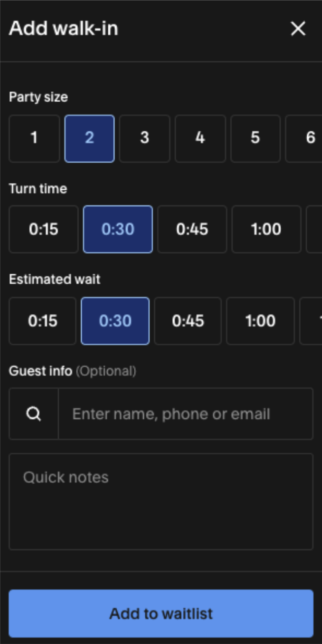This screenshot has width=322, height=644.
Task: Click the guest name, phone or email field
Action: tap(185, 414)
